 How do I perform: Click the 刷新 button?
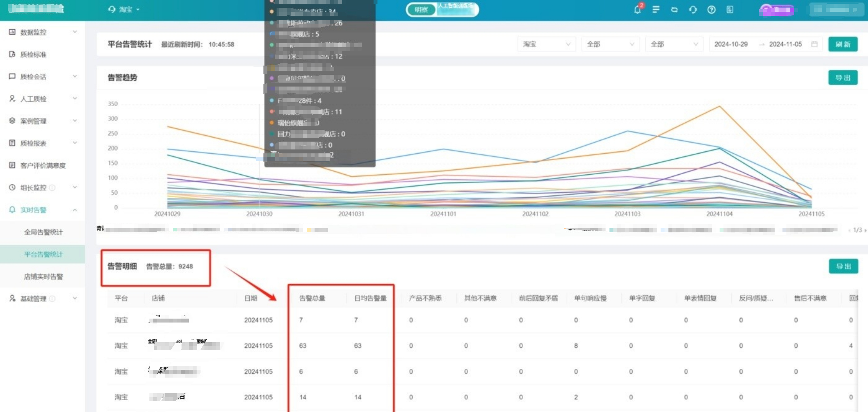click(x=843, y=44)
